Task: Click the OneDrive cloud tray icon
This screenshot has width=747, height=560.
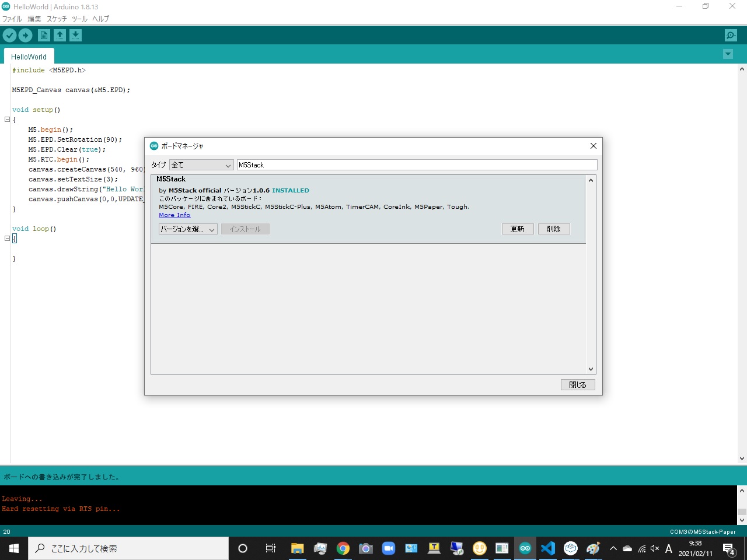Action: click(627, 548)
